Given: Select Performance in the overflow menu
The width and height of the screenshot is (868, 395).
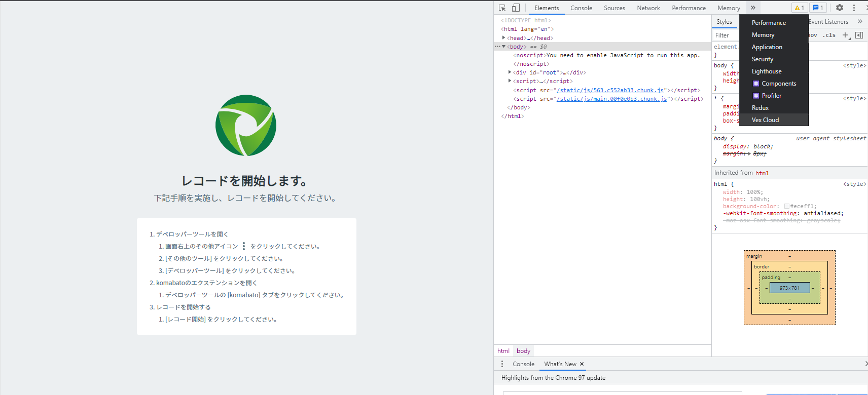Looking at the screenshot, I should click(774, 23).
